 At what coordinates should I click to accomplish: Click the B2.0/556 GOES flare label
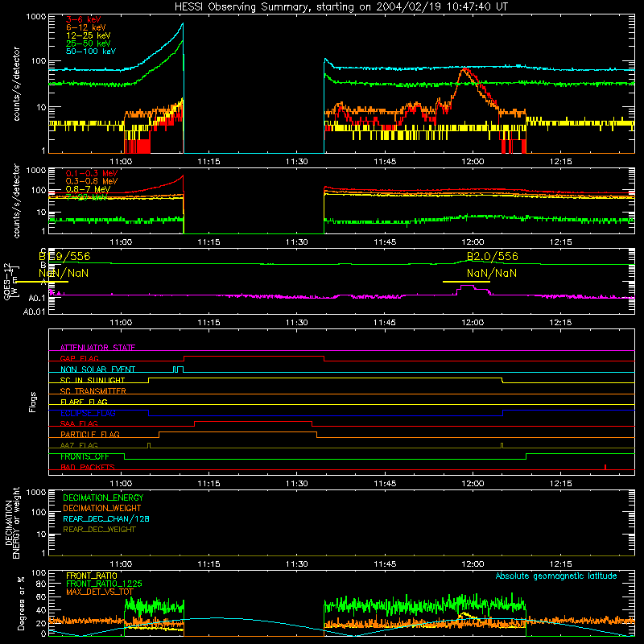coord(493,256)
